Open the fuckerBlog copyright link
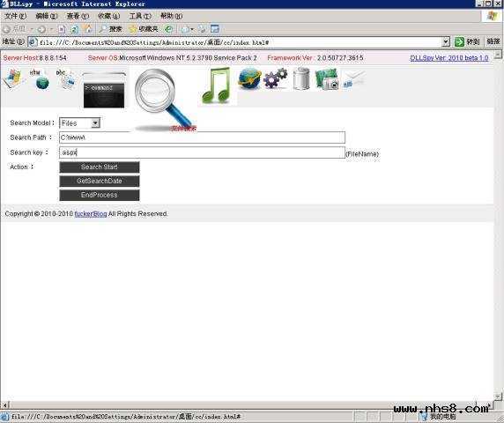Viewport: 504px width, 423px height. 91,214
